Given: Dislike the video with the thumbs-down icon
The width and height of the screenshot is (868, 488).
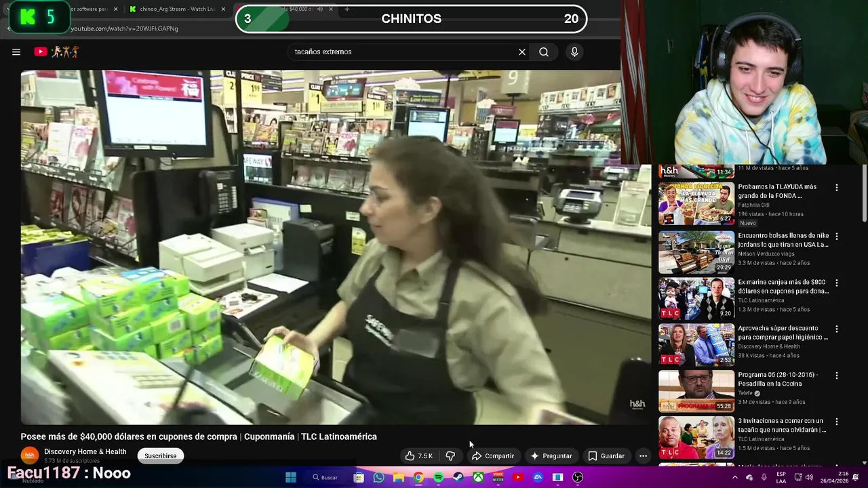Looking at the screenshot, I should (x=450, y=456).
